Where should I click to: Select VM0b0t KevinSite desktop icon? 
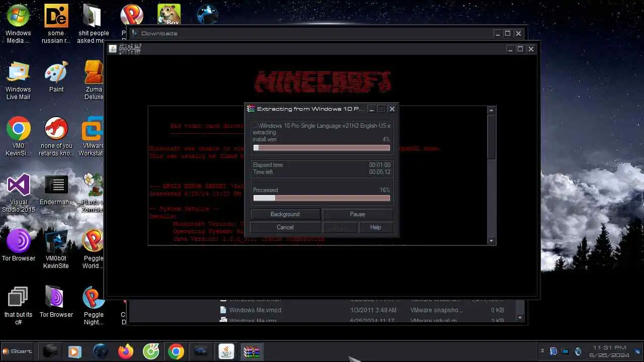click(56, 249)
